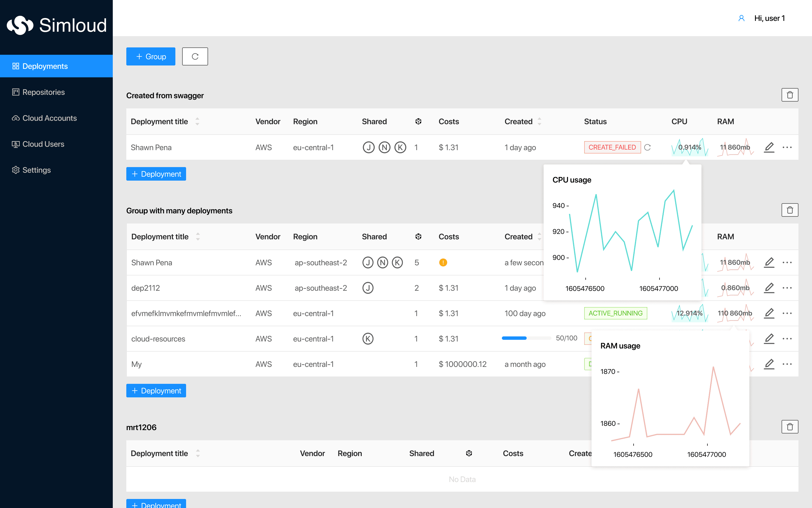Click the efvmefklmvmkefmvmlefmvmlef... title
This screenshot has height=508, width=812.
(186, 313)
